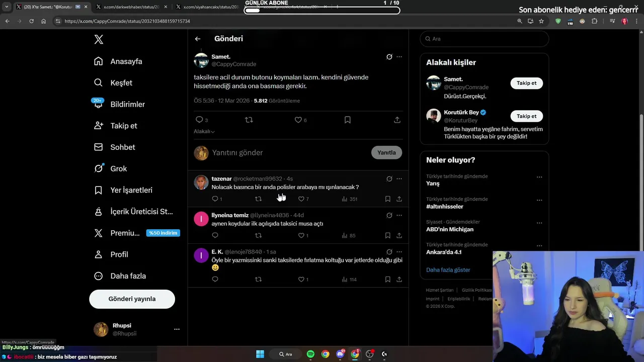
Task: Bookmark Samet's main post
Action: [x=348, y=120]
